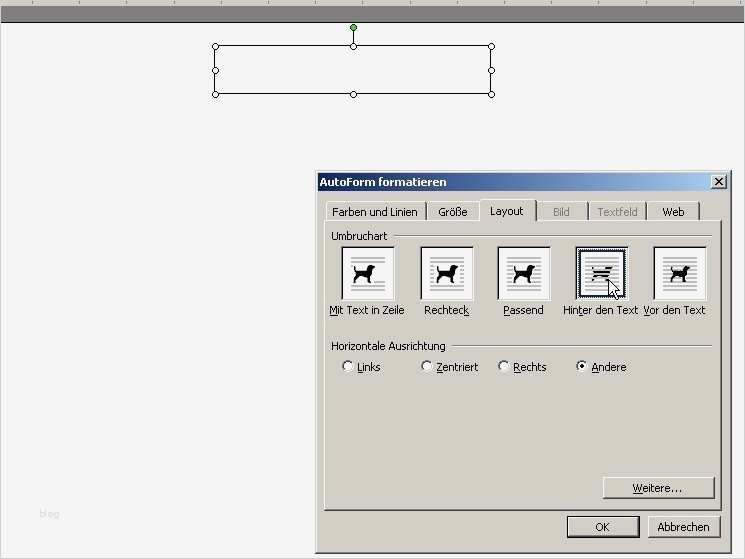Select the Andere alignment radio button

[581, 366]
